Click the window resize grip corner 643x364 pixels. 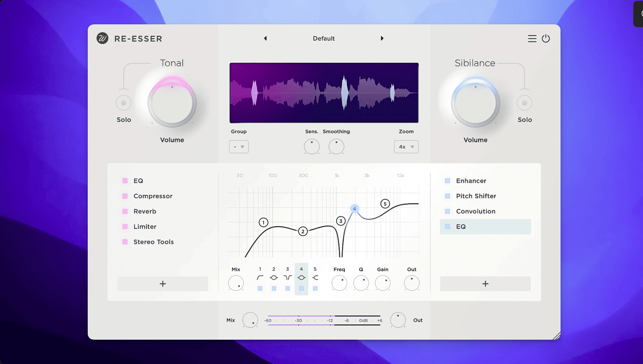click(x=556, y=336)
